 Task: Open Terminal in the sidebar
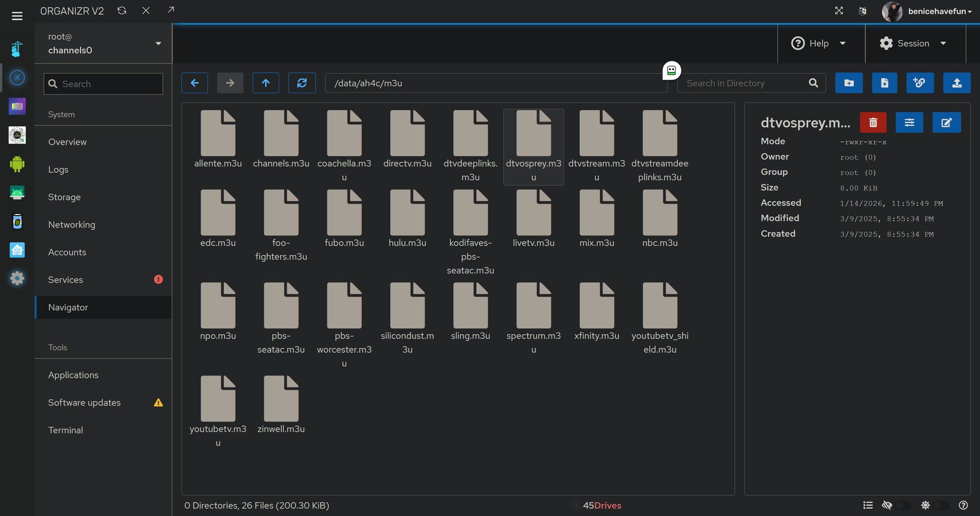[65, 430]
